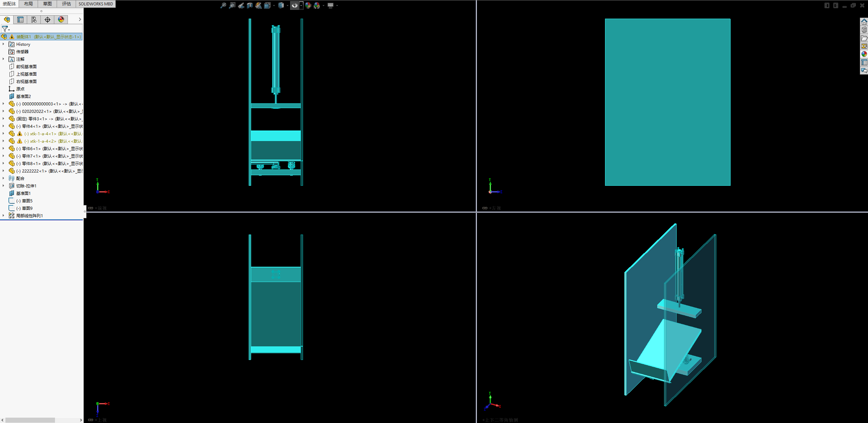Switch to the SOLIDWORKS MBD tab

tap(96, 4)
